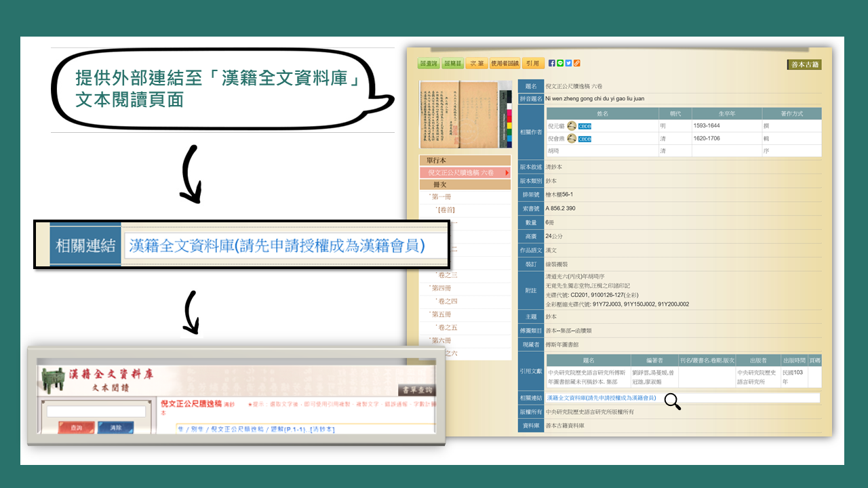The width and height of the screenshot is (868, 488).
Task: Open the 善本古籍 tab label
Action: 805,65
